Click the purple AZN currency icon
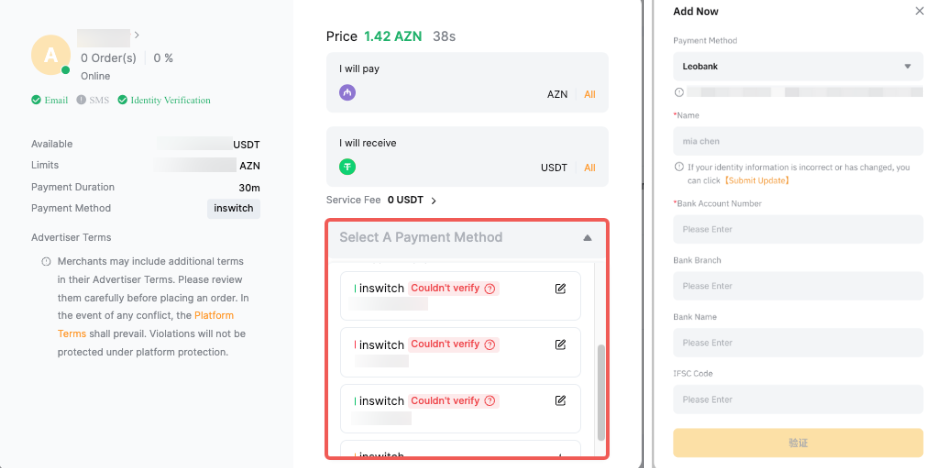Viewport: 936px width, 468px height. click(348, 93)
